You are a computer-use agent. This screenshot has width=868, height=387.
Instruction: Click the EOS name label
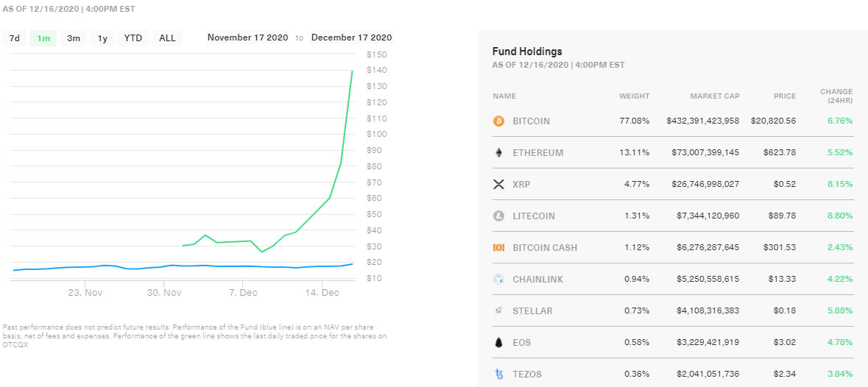tap(521, 343)
